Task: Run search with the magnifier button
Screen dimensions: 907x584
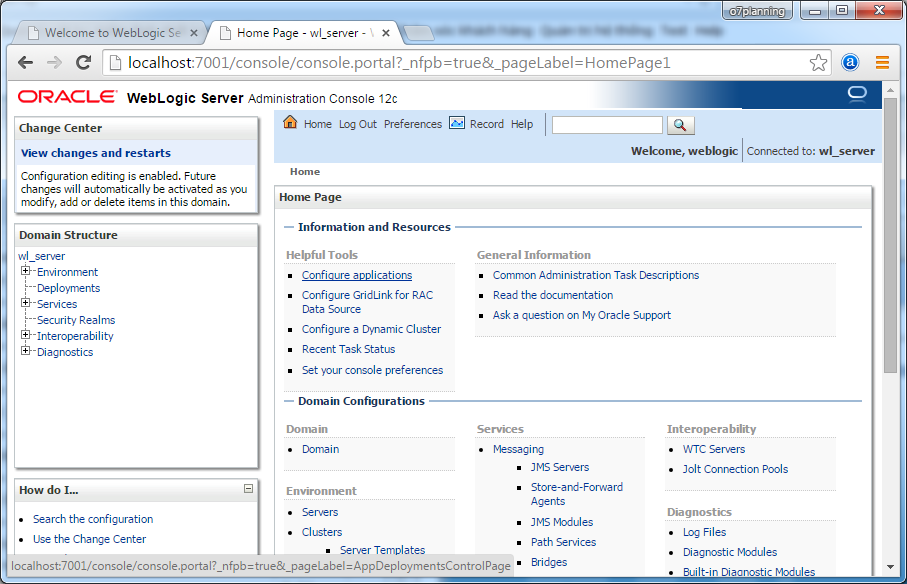Action: point(680,125)
